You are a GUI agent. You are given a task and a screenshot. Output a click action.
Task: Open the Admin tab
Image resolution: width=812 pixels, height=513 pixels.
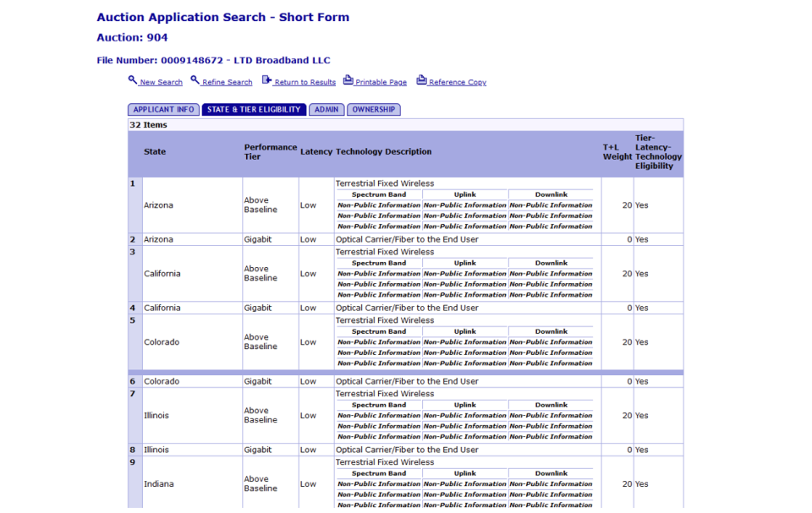pos(326,110)
